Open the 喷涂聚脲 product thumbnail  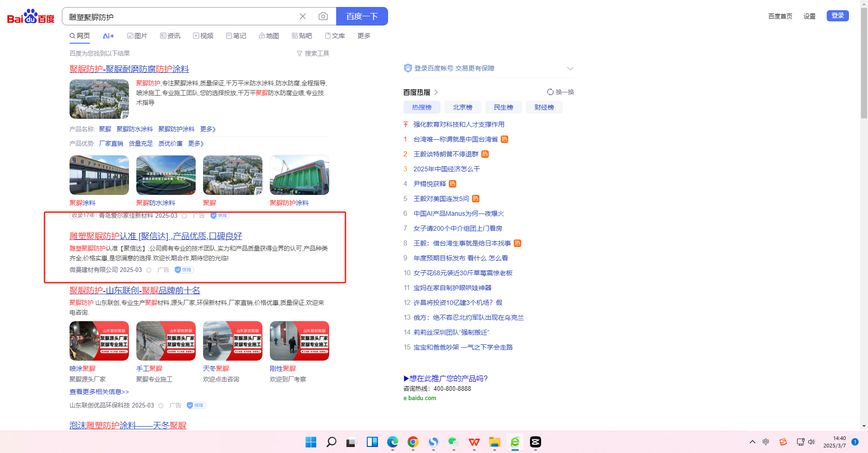99,341
